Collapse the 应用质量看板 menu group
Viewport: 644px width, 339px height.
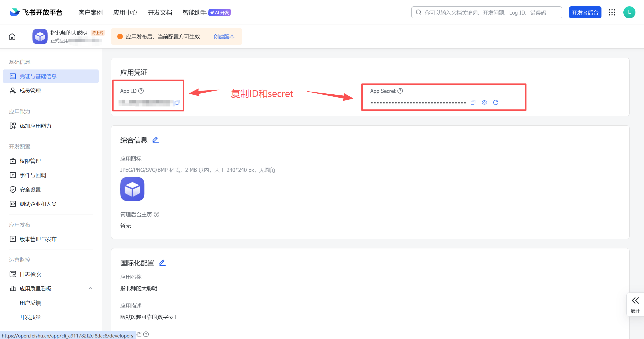pyautogui.click(x=90, y=288)
